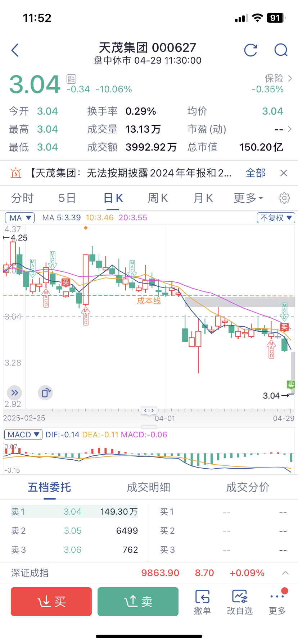The width and height of the screenshot is (298, 644).
Task: Tap the 卖3 order row at 3.06
Action: point(74,550)
